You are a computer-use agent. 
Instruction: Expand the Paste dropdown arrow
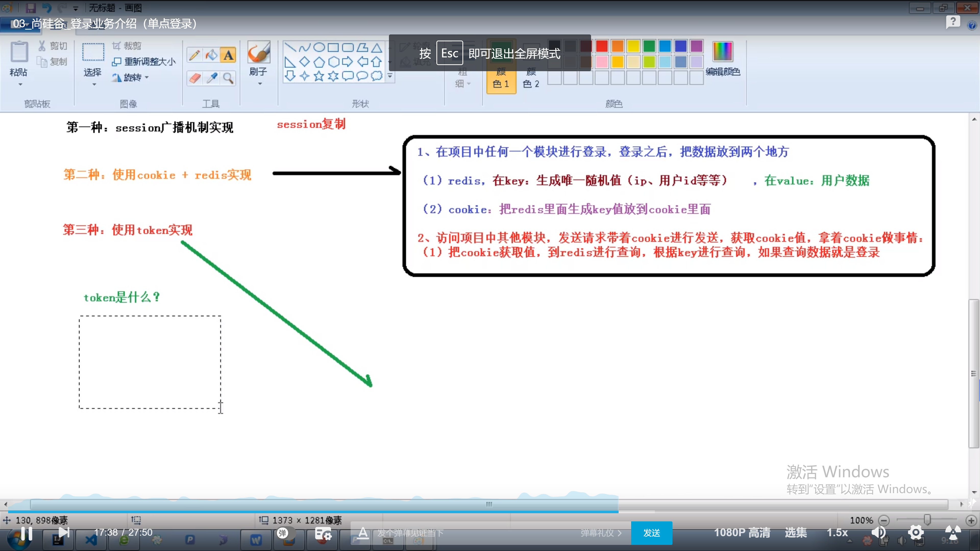coord(20,84)
